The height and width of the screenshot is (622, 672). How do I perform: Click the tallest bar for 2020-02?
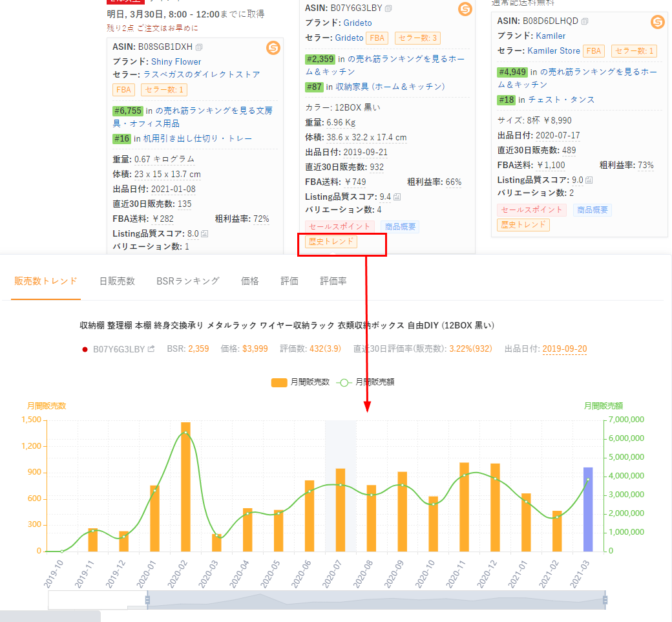click(185, 487)
